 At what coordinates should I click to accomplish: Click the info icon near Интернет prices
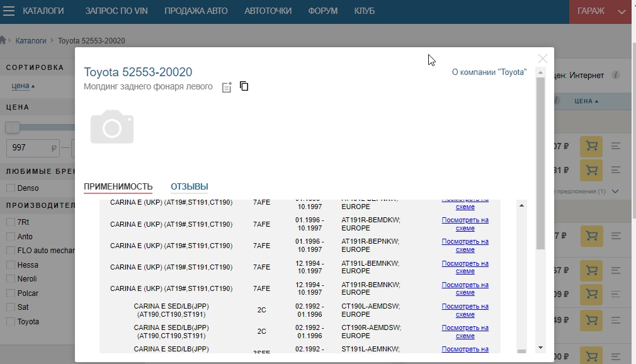point(616,75)
